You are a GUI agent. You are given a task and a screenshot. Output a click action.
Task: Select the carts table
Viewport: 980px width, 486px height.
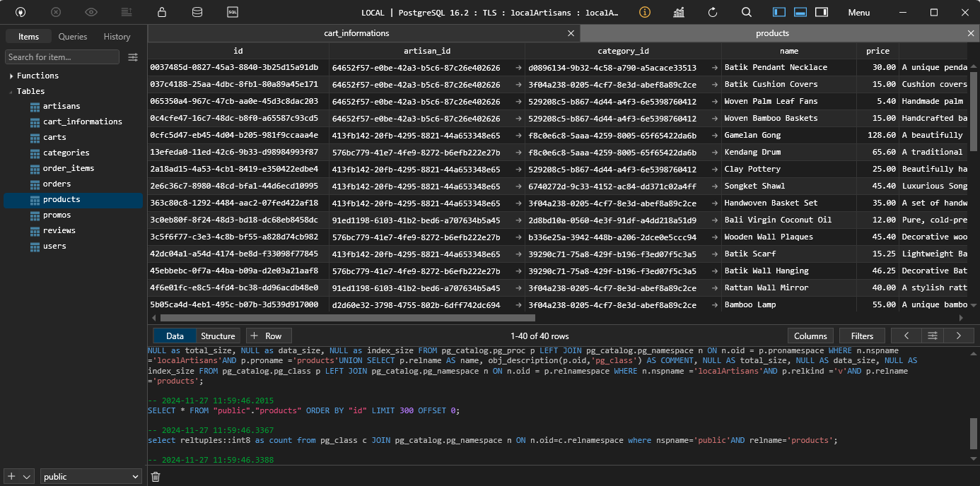tap(54, 137)
